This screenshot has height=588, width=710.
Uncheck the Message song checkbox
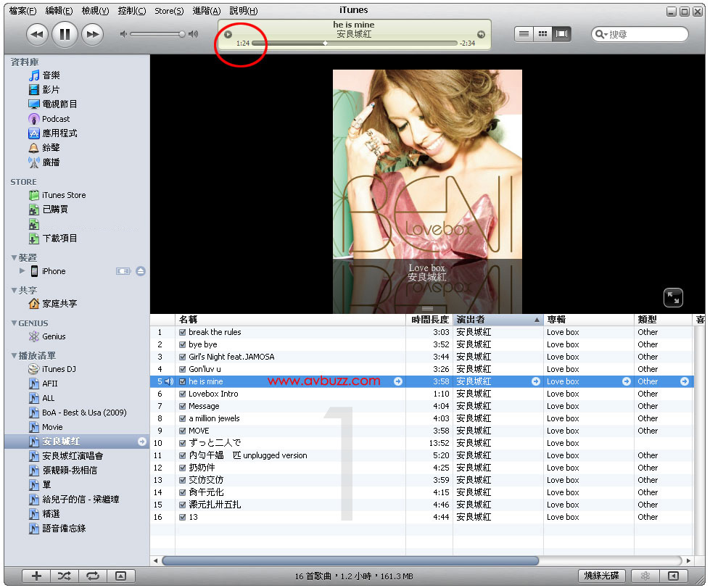point(183,407)
